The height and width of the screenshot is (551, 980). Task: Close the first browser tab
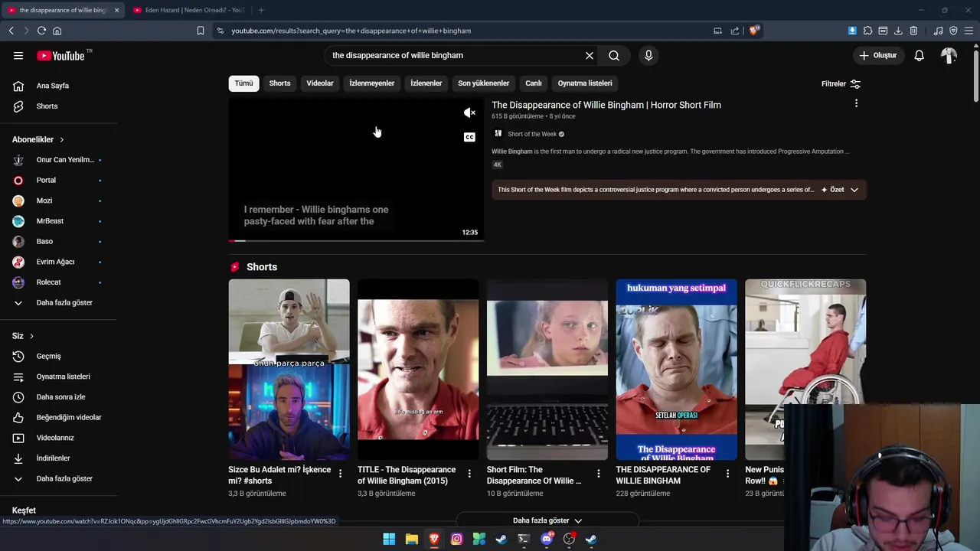click(x=116, y=10)
